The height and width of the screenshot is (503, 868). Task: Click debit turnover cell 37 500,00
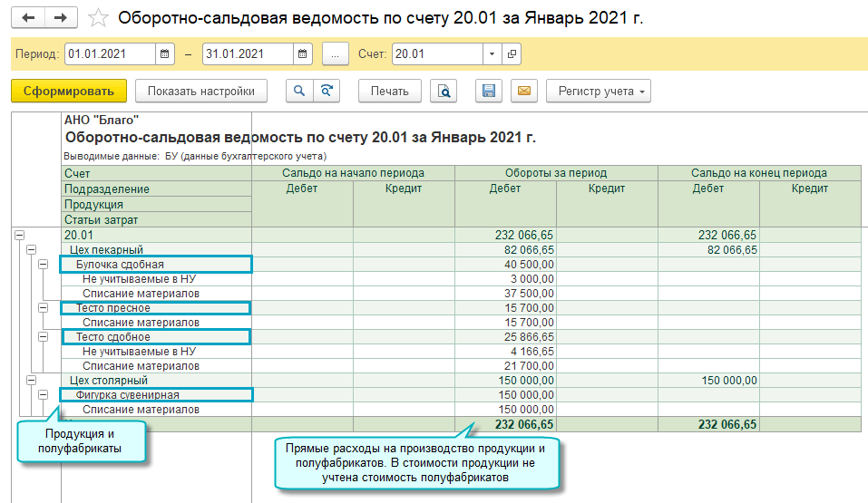(x=505, y=294)
